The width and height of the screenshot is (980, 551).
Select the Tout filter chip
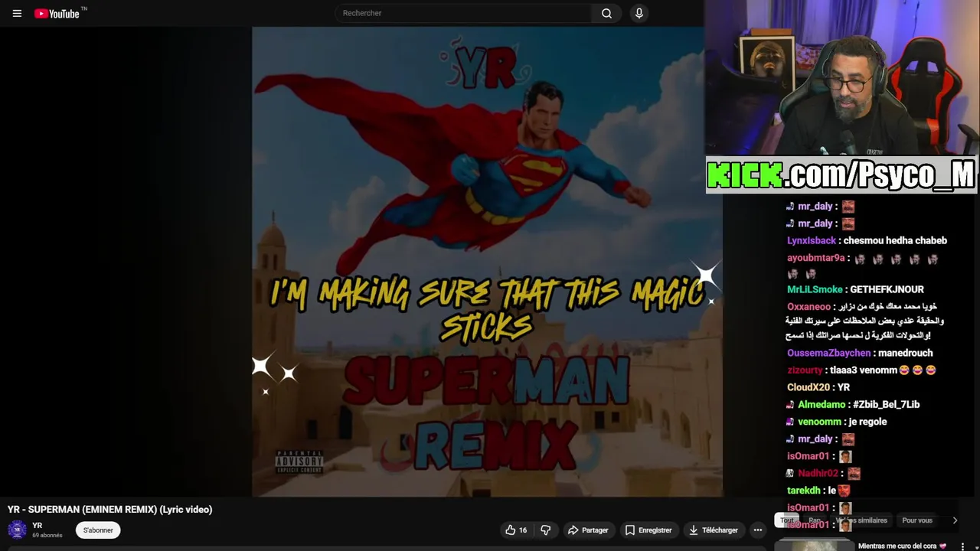(x=787, y=520)
